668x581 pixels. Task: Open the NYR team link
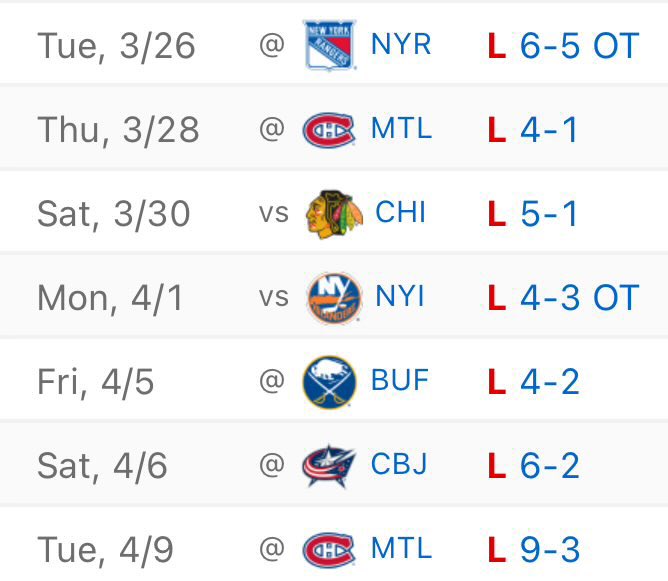401,44
